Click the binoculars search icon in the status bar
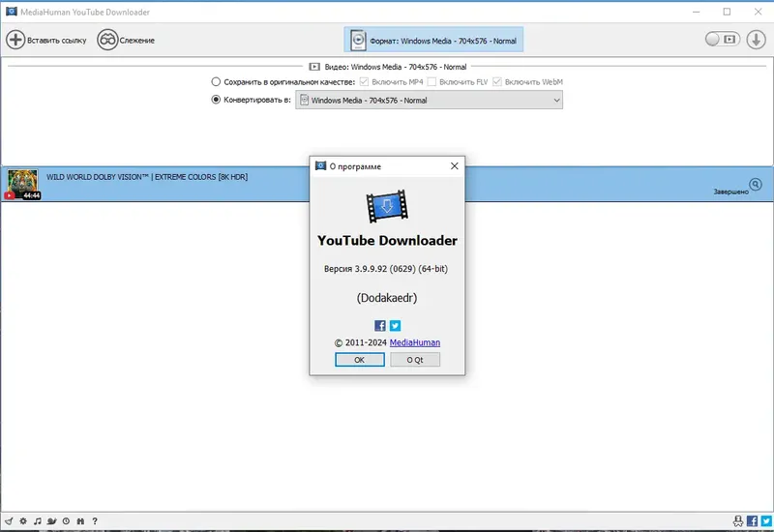This screenshot has width=774, height=532. pos(80,521)
